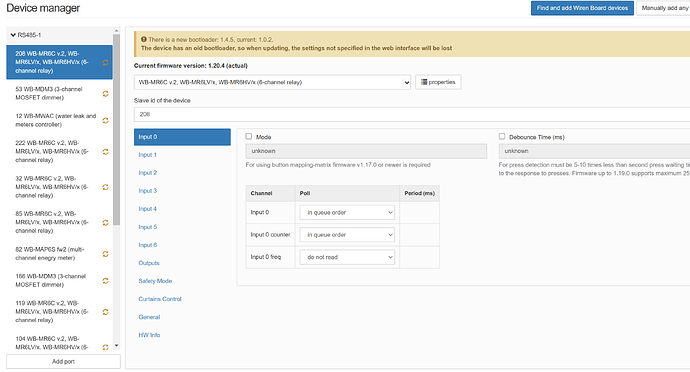Click refresh icon beside 222 WB-MR6C relay
This screenshot has width=690, height=372.
[x=106, y=152]
